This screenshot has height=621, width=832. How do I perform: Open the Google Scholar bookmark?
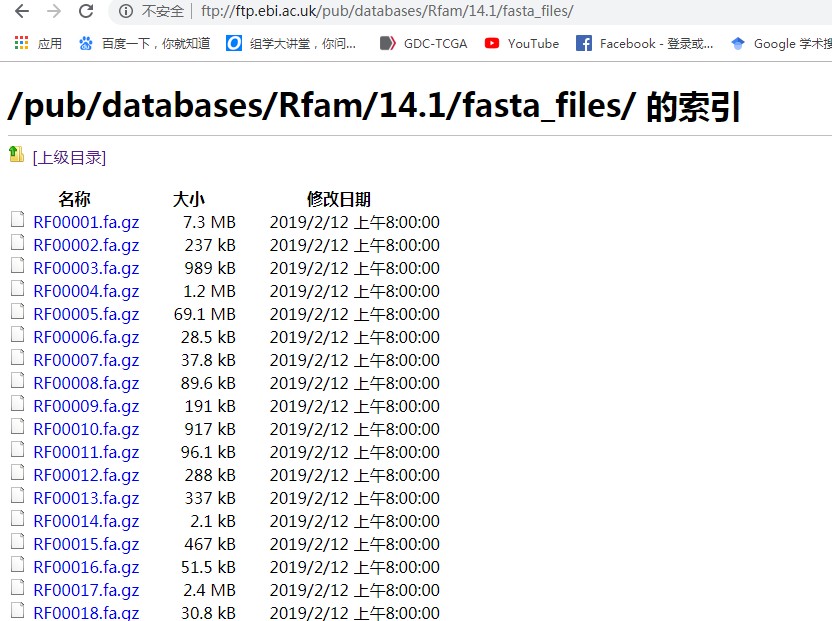coord(780,43)
